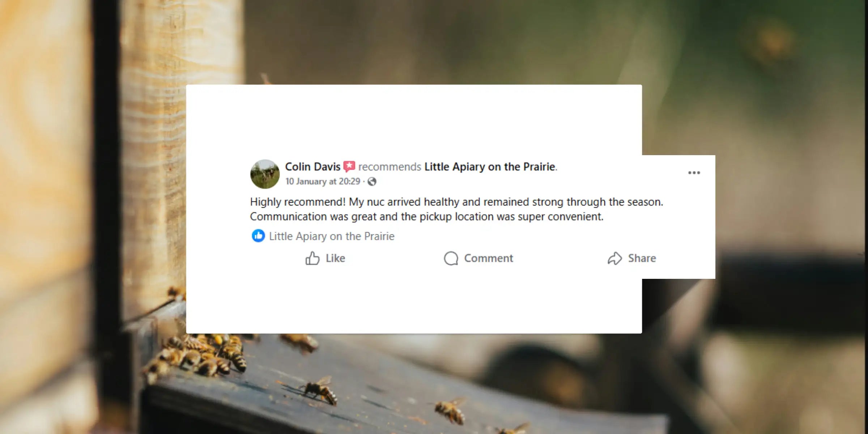Click the word recommends in the header

point(390,167)
